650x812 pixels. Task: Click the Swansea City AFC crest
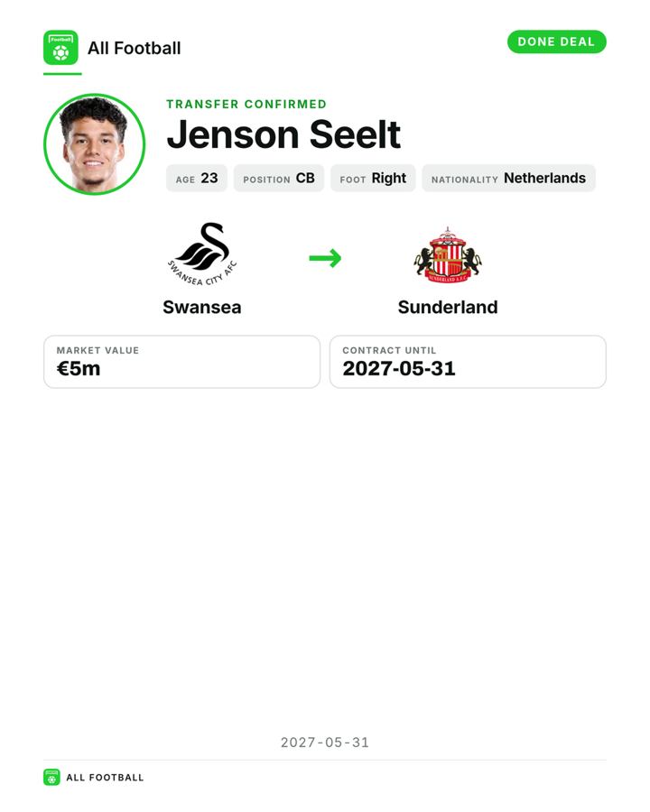click(202, 254)
